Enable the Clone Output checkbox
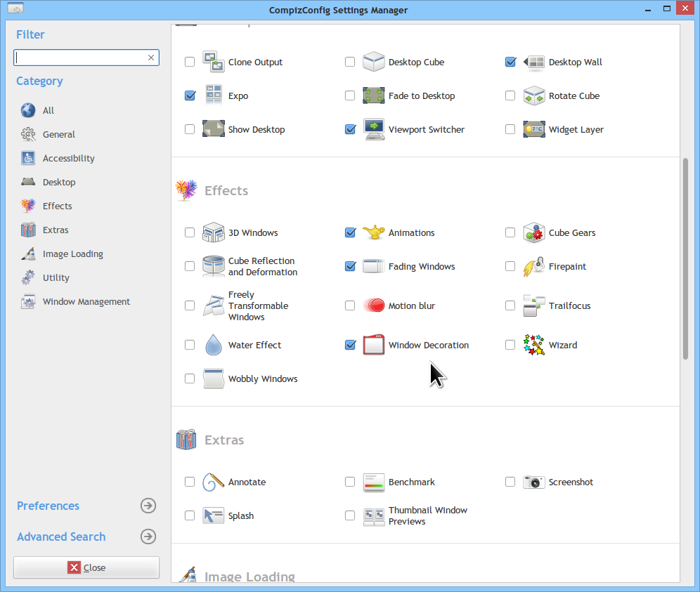The width and height of the screenshot is (700, 592). (x=190, y=62)
